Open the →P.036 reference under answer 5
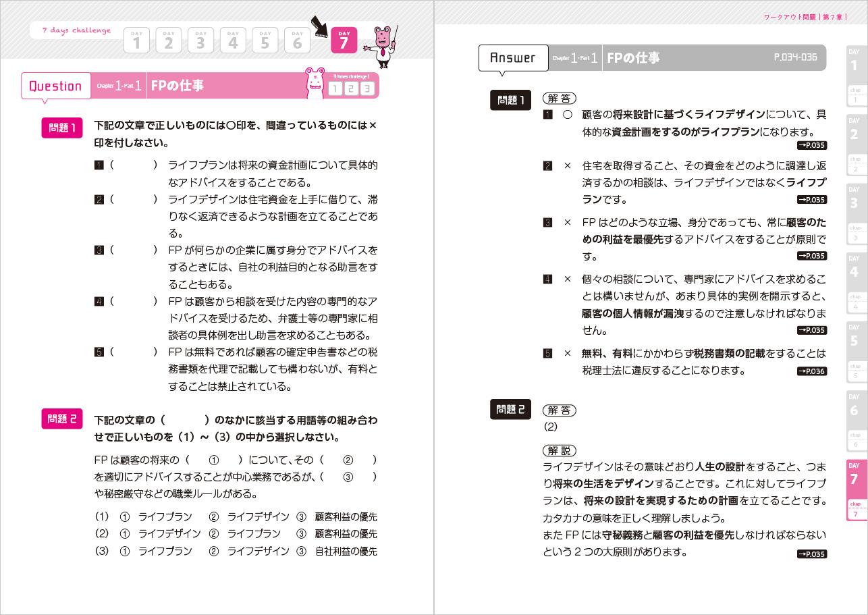868x615 pixels. [x=812, y=371]
